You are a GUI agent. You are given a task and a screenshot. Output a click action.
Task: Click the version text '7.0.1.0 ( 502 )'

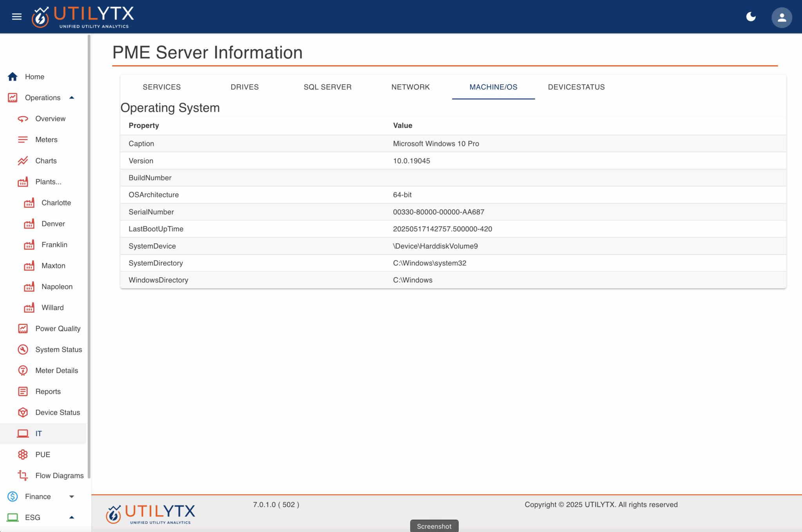pyautogui.click(x=276, y=505)
